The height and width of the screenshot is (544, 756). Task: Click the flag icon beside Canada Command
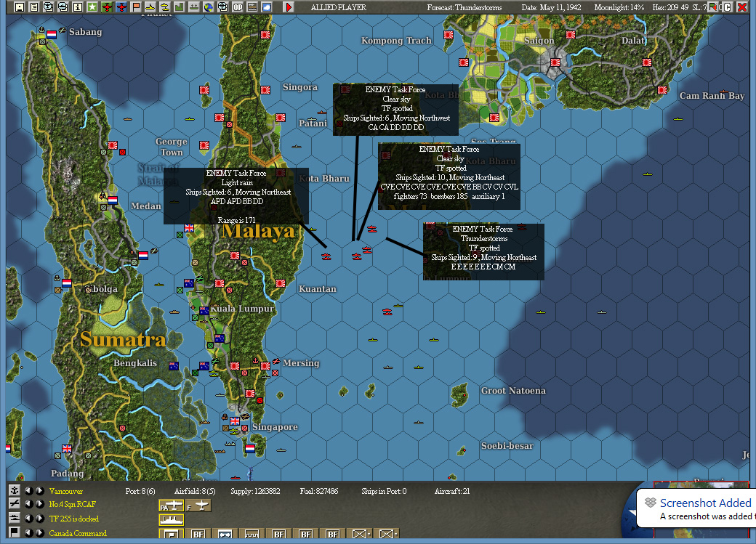pos(14,532)
